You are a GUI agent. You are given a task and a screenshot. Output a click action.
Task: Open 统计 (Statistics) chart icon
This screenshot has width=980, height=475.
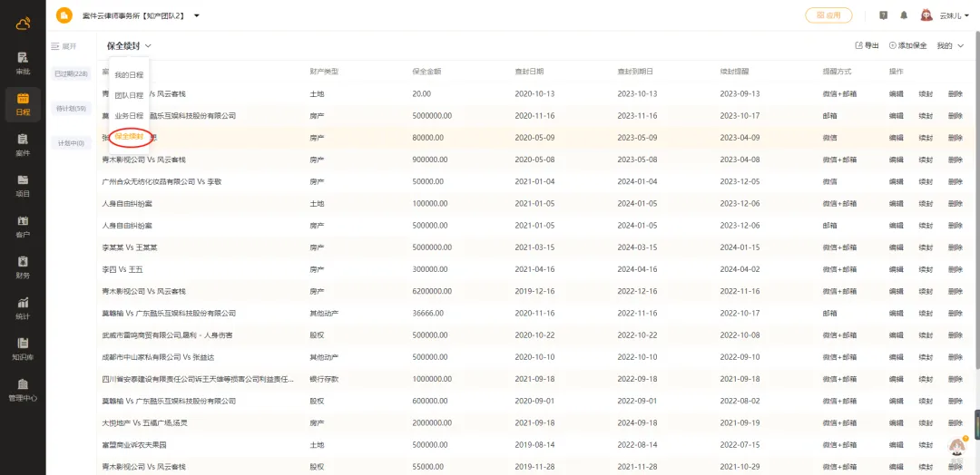[x=23, y=307]
